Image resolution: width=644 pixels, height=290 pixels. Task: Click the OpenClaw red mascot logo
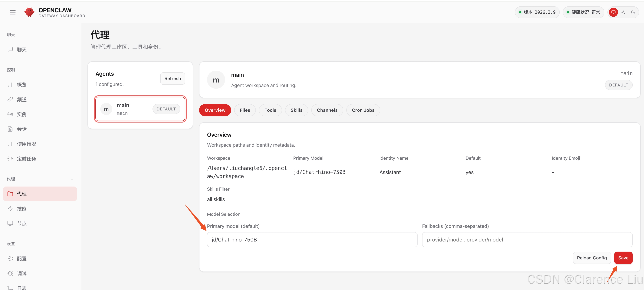click(x=29, y=12)
